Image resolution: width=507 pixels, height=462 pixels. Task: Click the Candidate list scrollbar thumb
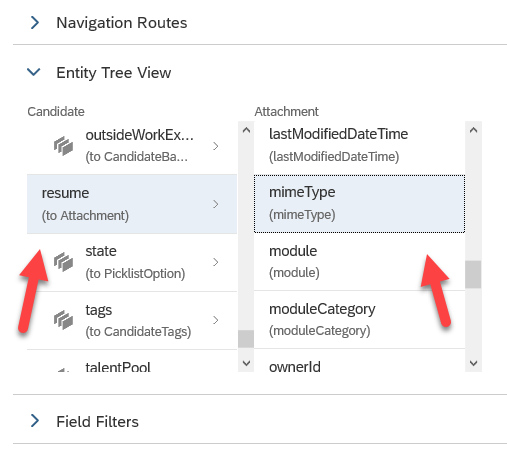click(x=246, y=339)
